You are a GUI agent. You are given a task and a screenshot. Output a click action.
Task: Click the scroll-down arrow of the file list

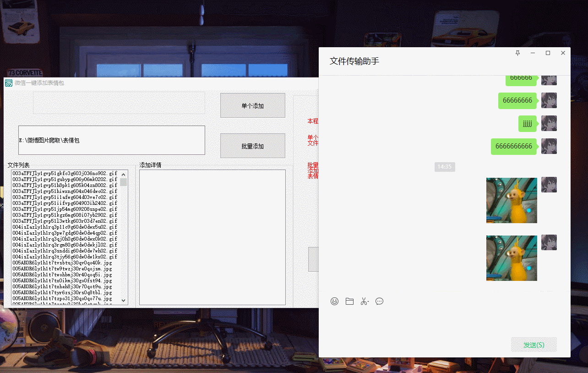pyautogui.click(x=123, y=300)
